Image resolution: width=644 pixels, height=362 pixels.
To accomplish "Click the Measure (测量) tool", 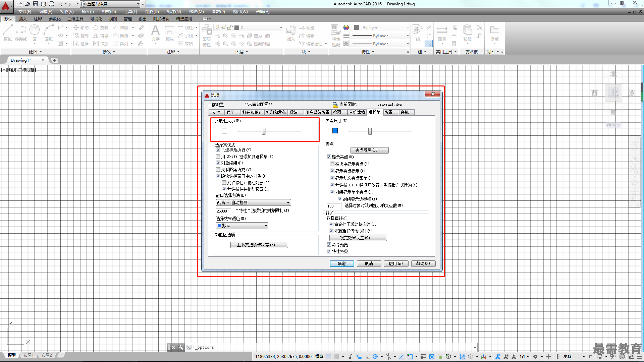I will [x=442, y=34].
